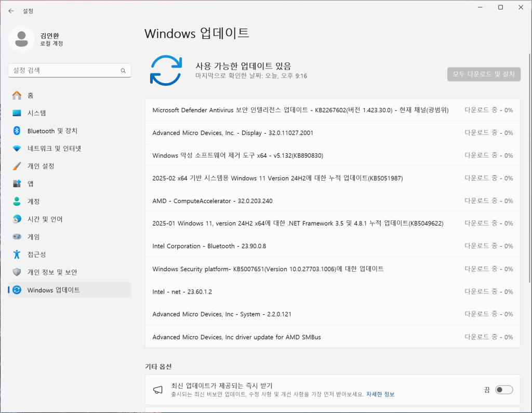Click the System monitor icon
Image resolution: width=532 pixels, height=413 pixels.
17,113
